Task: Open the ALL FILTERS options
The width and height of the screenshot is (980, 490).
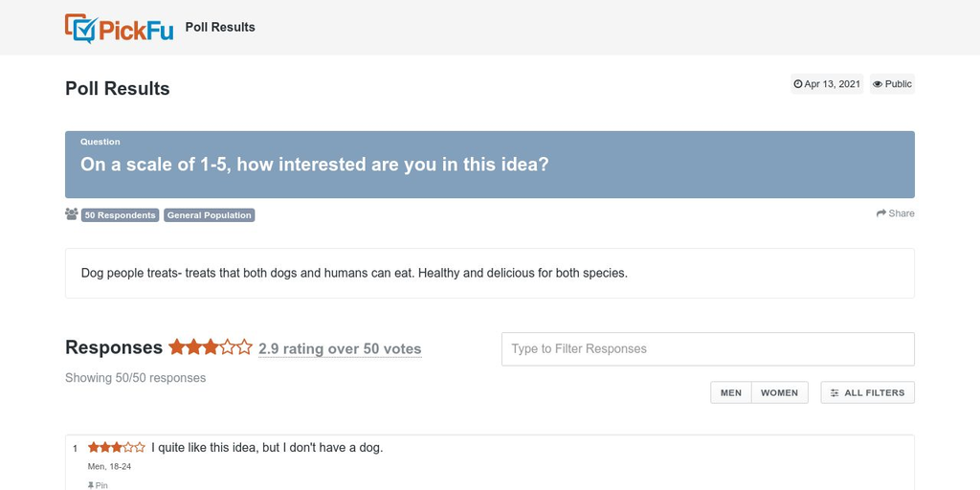Action: tap(867, 392)
